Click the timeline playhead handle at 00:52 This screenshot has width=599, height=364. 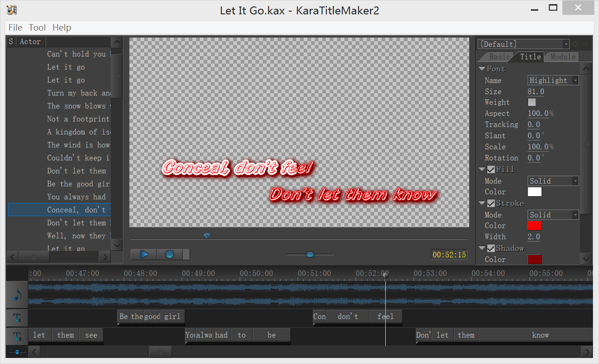385,275
